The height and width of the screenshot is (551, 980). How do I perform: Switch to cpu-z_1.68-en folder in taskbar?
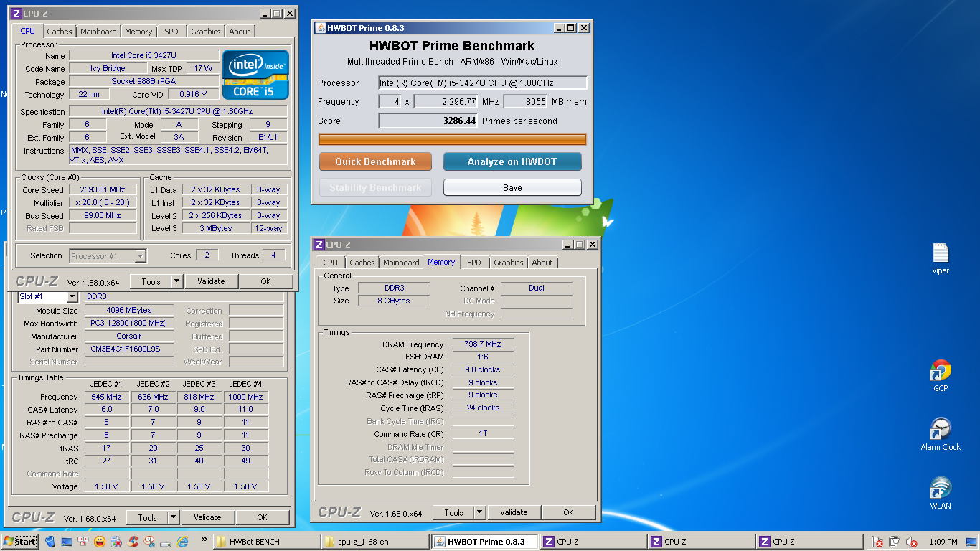click(x=375, y=542)
